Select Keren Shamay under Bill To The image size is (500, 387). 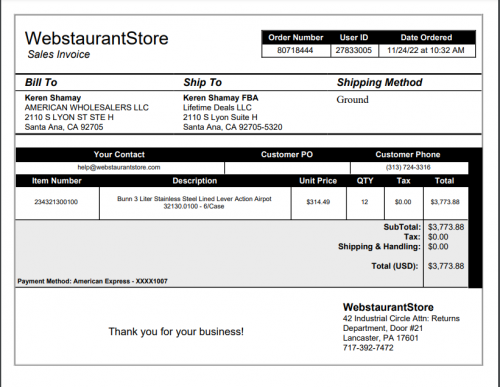(53, 98)
